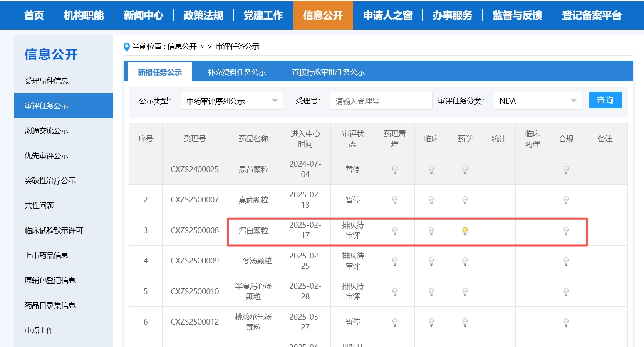Image resolution: width=644 pixels, height=347 pixels.
Task: Click the location pin icon beside 当前位置
Action: pos(127,47)
